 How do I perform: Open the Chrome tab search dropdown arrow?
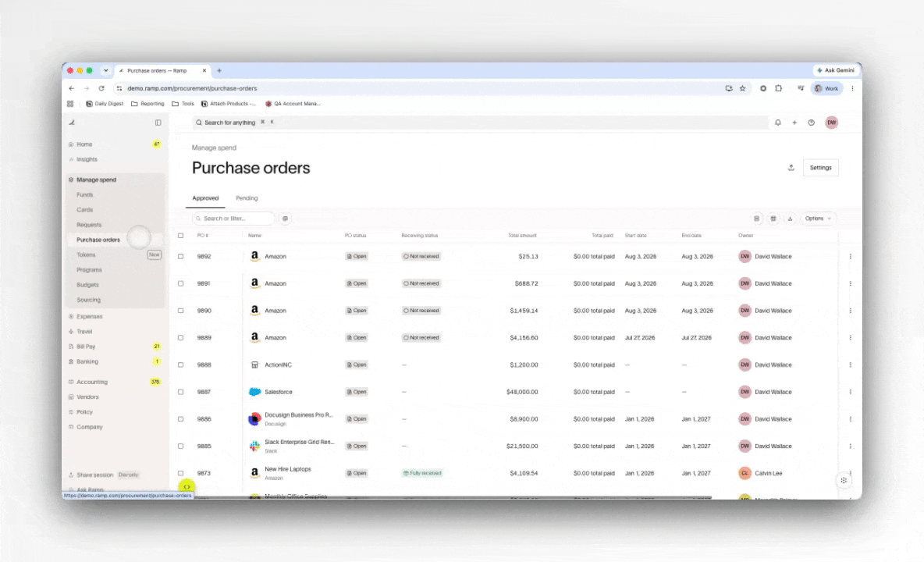pyautogui.click(x=105, y=71)
